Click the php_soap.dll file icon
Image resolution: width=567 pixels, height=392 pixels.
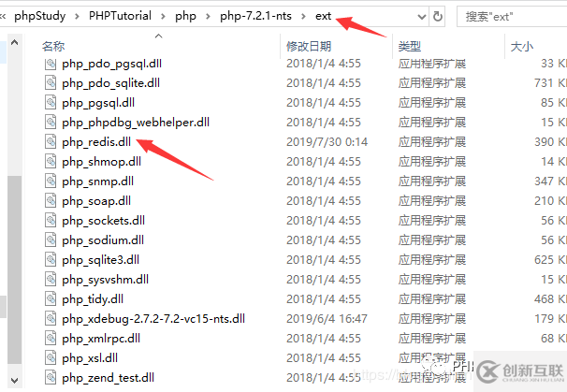(x=51, y=201)
